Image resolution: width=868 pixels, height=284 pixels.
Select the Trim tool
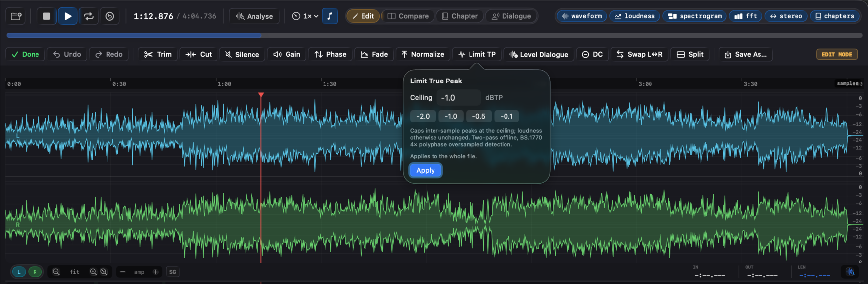(158, 54)
